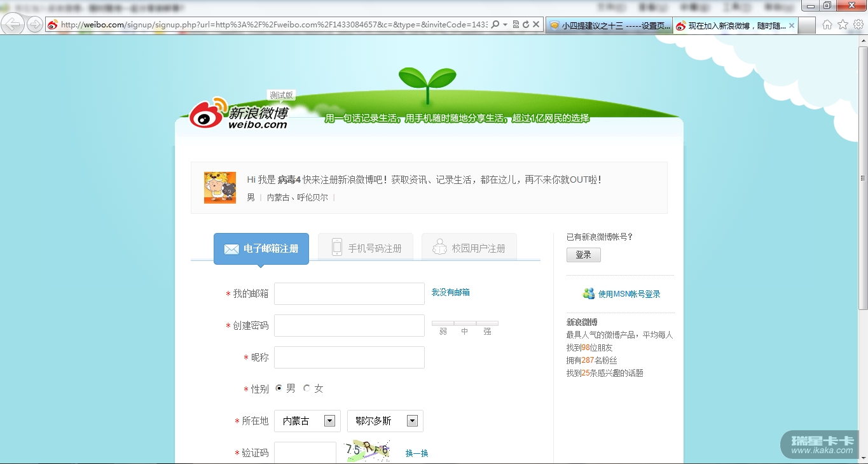Open the 我没有邮箱 link
This screenshot has height=464, width=868.
pyautogui.click(x=451, y=292)
